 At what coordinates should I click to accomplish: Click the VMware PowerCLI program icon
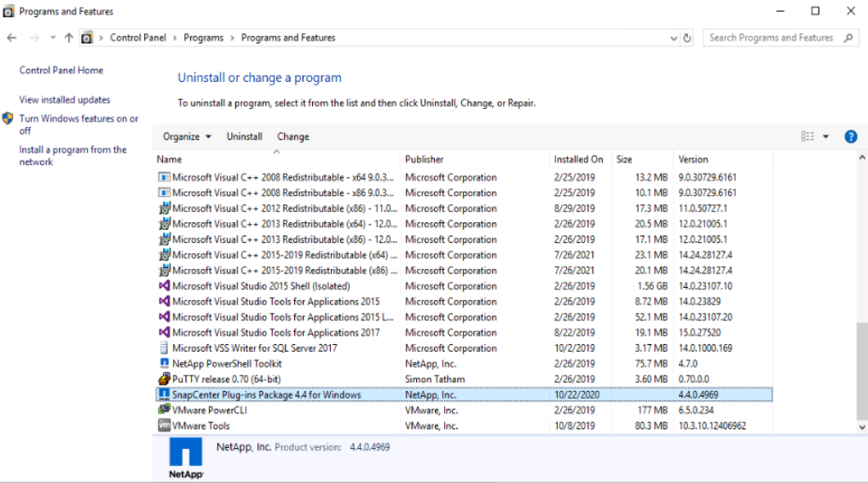coord(165,410)
